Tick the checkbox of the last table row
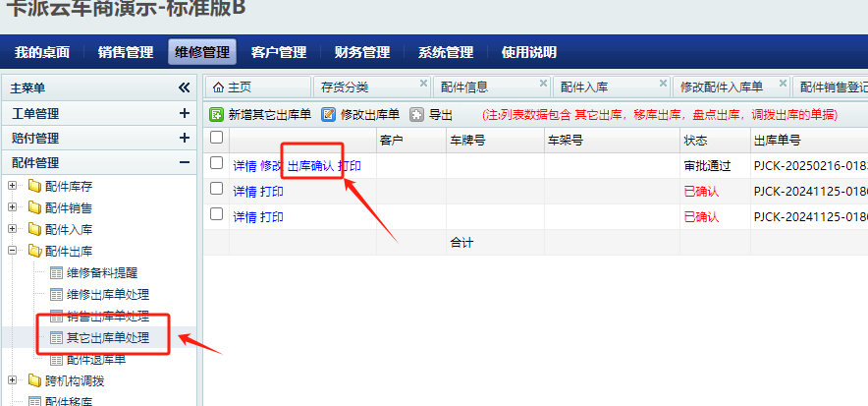Screen dimensions: 868x406 [217, 215]
